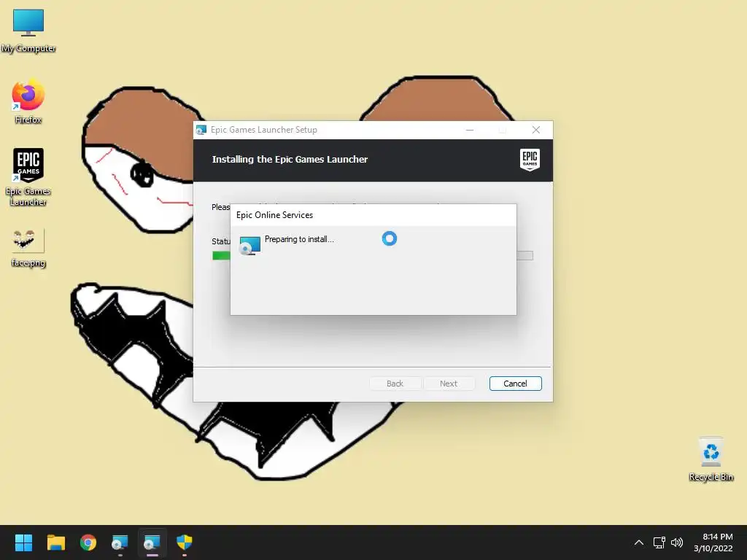Launch Google Chrome from taskbar
747x560 pixels.
click(88, 542)
